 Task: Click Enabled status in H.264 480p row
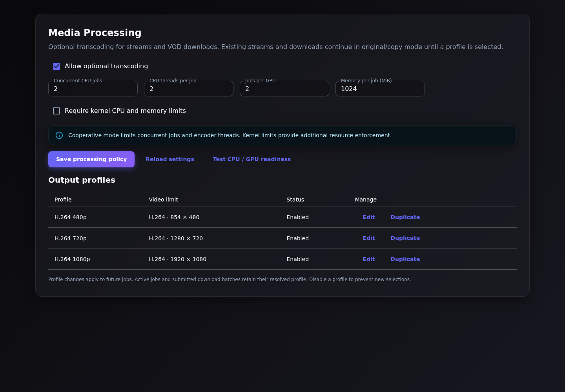pos(298,217)
